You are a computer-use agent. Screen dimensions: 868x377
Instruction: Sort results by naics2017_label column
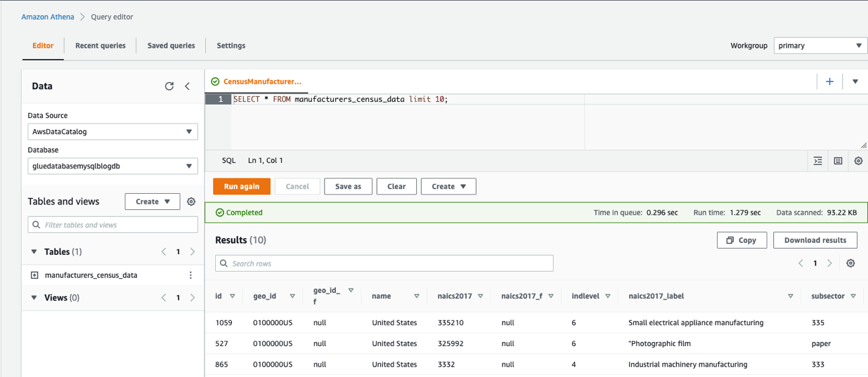(x=790, y=296)
